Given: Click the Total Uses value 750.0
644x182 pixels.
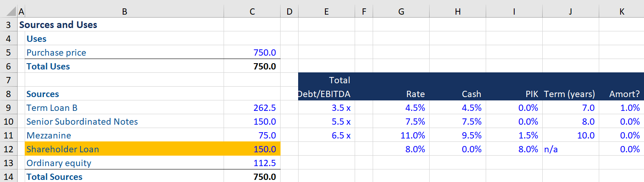Looking at the screenshot, I should click(264, 66).
